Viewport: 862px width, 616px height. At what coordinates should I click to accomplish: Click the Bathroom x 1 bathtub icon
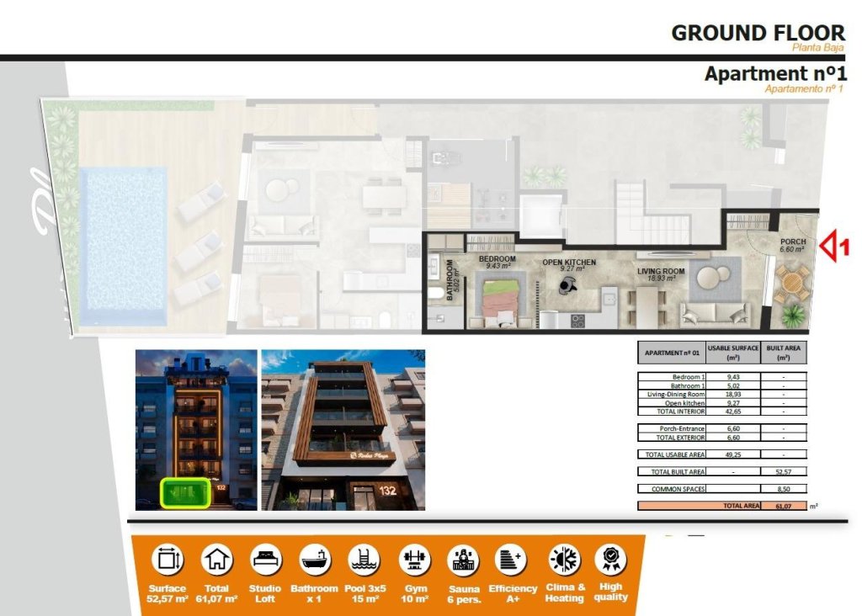coord(315,560)
